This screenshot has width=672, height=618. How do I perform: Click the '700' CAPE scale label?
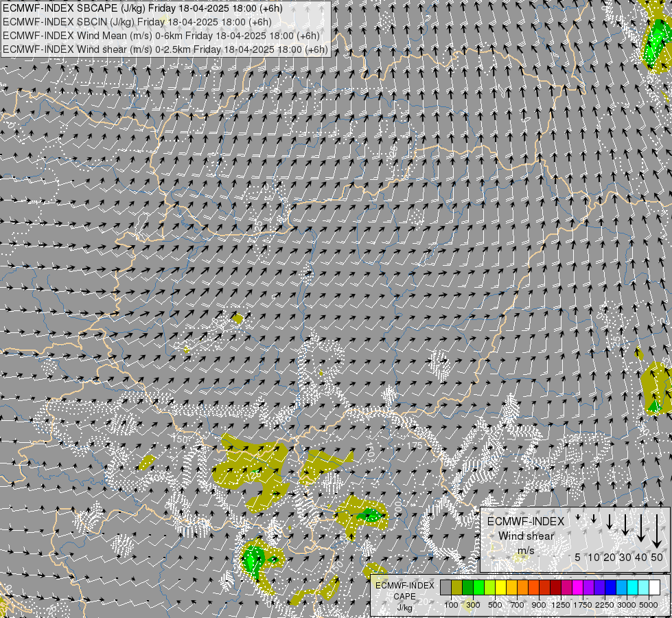tap(518, 605)
